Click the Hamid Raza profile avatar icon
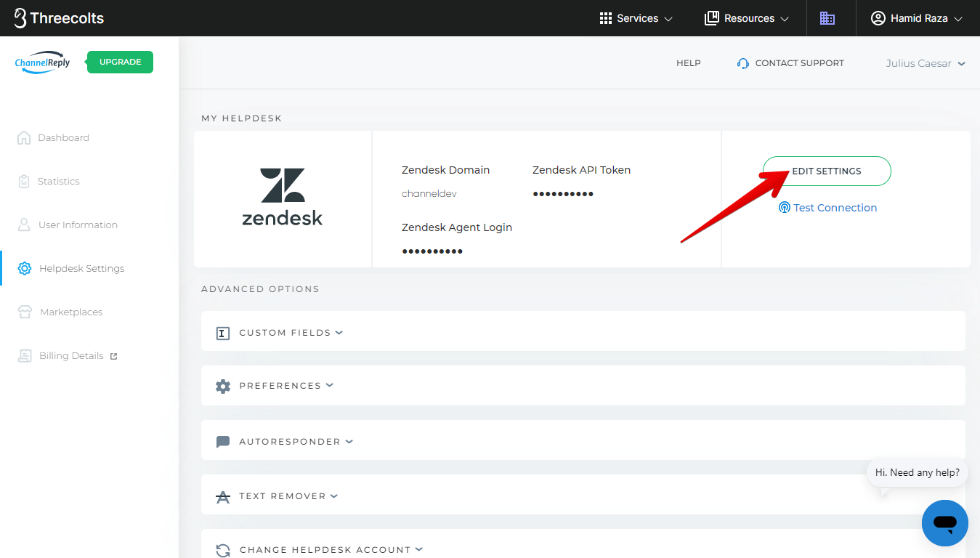 [878, 18]
